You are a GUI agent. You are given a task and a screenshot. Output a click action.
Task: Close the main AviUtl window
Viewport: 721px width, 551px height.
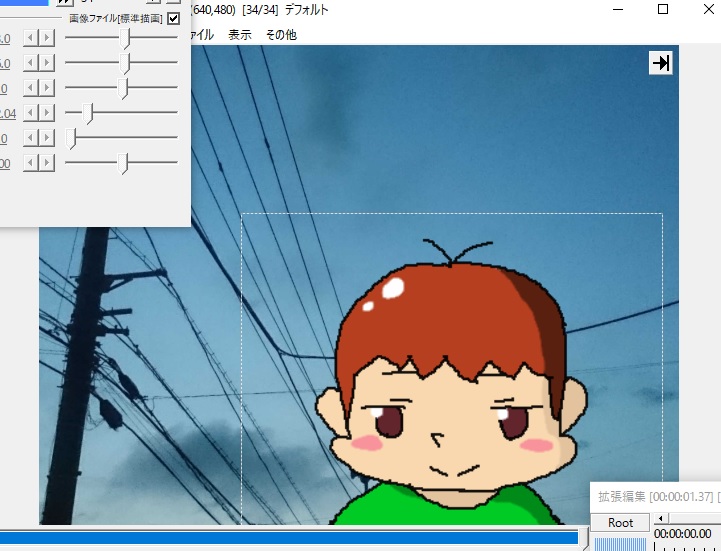click(709, 9)
